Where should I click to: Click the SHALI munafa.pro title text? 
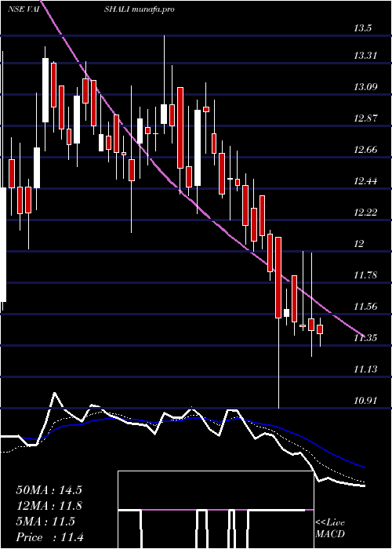point(140,9)
